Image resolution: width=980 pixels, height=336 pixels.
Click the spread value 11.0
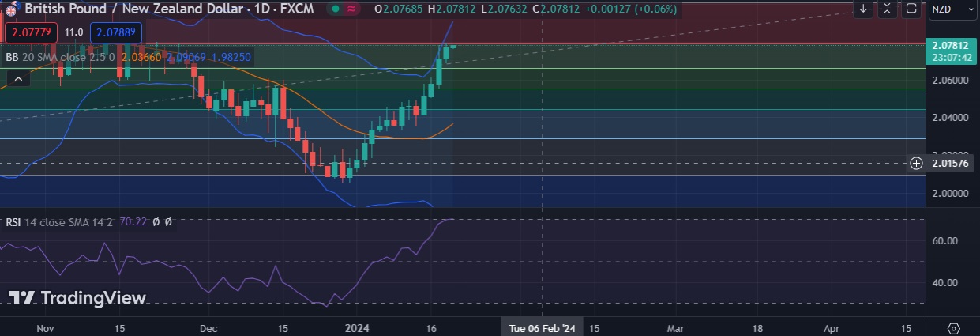(74, 32)
